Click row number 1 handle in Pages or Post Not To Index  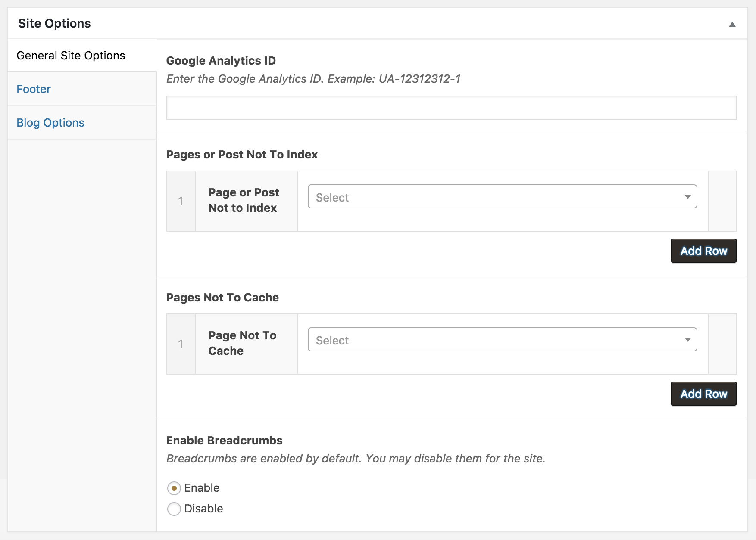pos(181,201)
